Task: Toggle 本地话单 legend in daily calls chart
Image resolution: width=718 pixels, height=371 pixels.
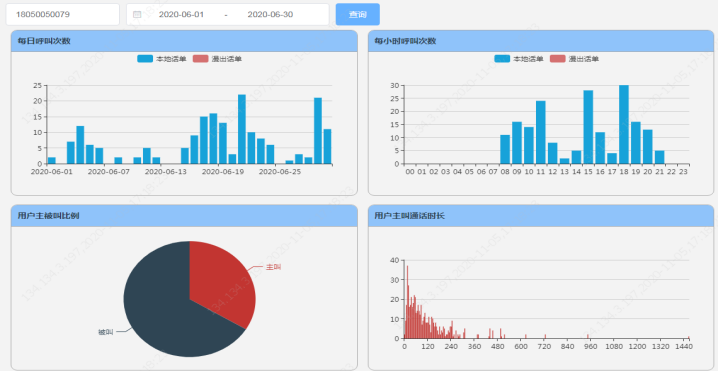Action: (162, 59)
